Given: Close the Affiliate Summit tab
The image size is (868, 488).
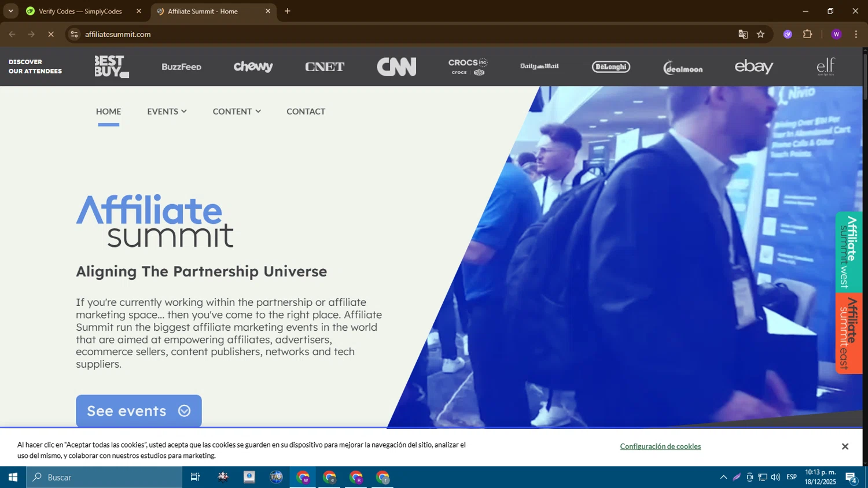Looking at the screenshot, I should (x=268, y=11).
